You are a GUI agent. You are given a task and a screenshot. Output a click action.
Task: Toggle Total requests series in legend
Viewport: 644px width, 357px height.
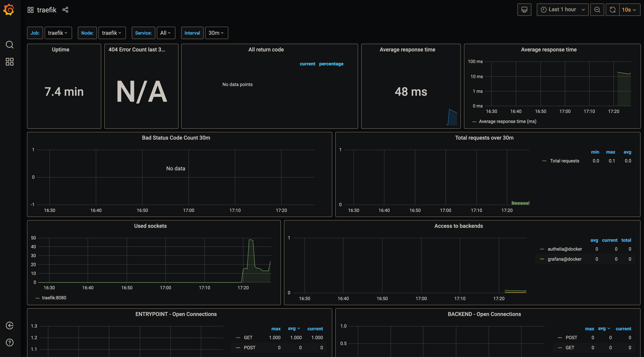tap(564, 161)
